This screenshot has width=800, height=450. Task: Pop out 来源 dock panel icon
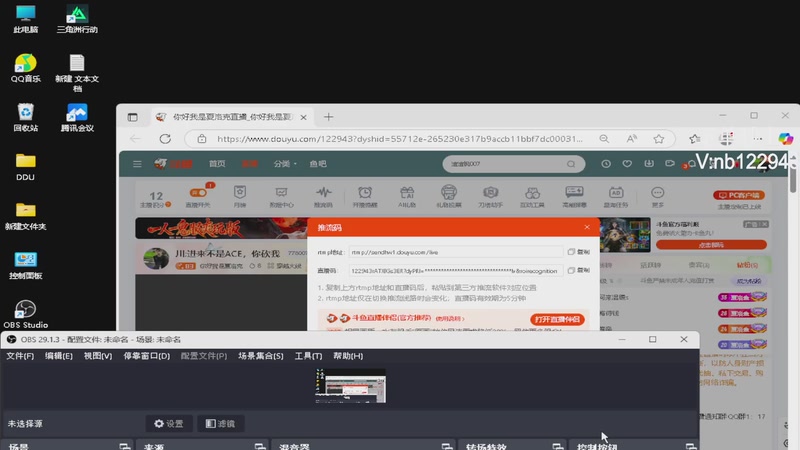[260, 446]
